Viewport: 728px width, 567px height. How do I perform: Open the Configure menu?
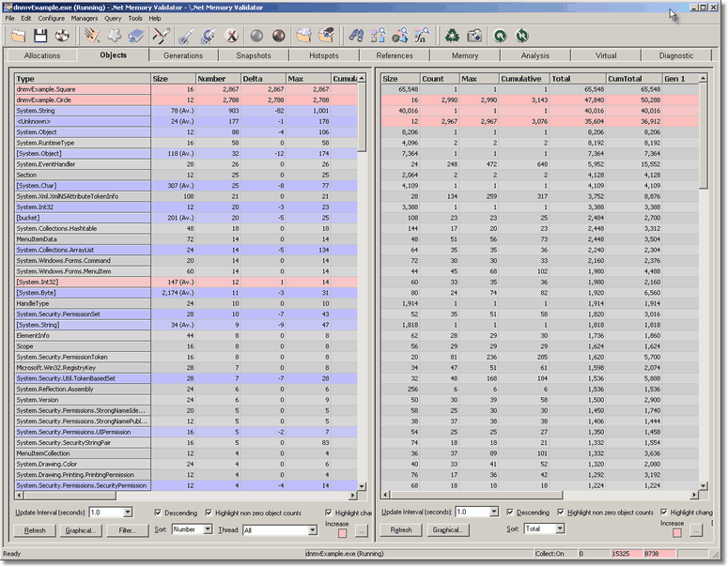(x=51, y=18)
